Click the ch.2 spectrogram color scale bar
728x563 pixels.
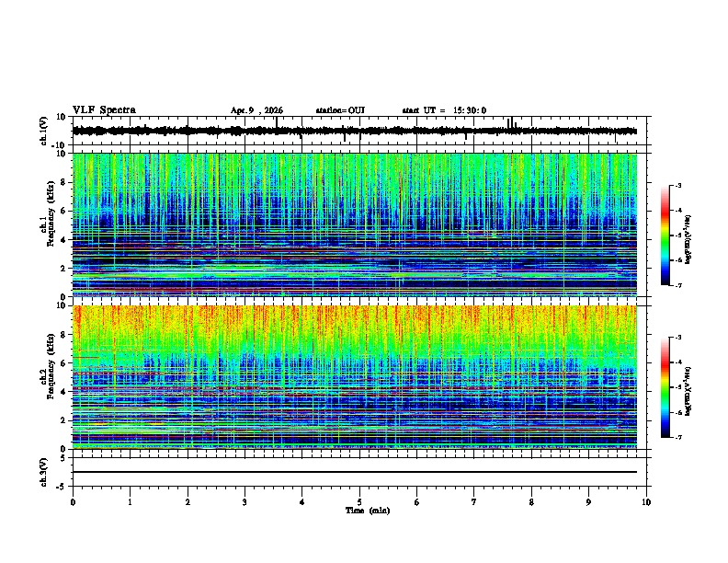click(665, 387)
